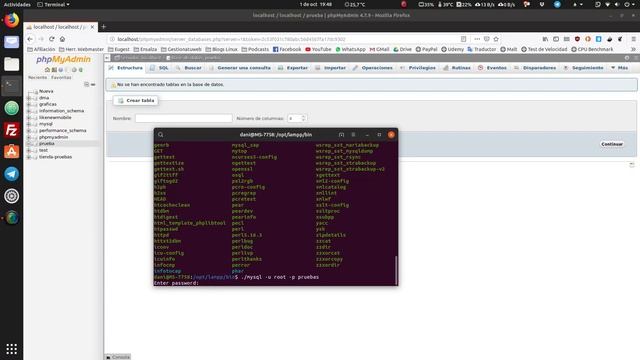Click Favoritas in navigation panel
The image size is (640, 360).
click(x=61, y=78)
